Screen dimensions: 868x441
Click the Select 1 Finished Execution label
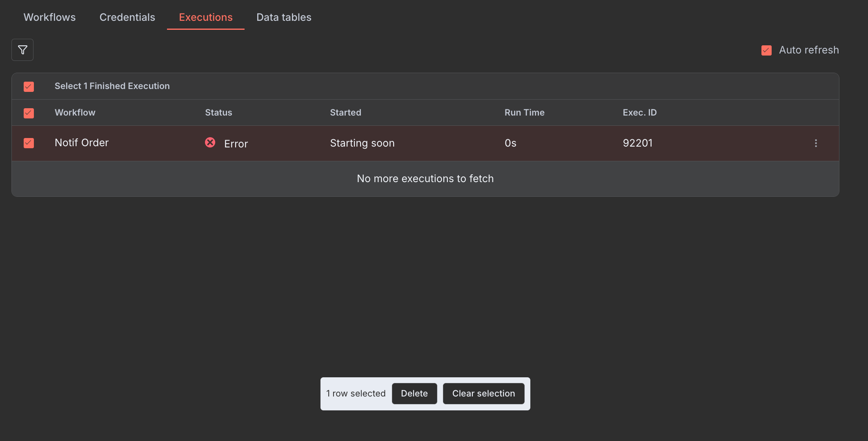point(112,86)
